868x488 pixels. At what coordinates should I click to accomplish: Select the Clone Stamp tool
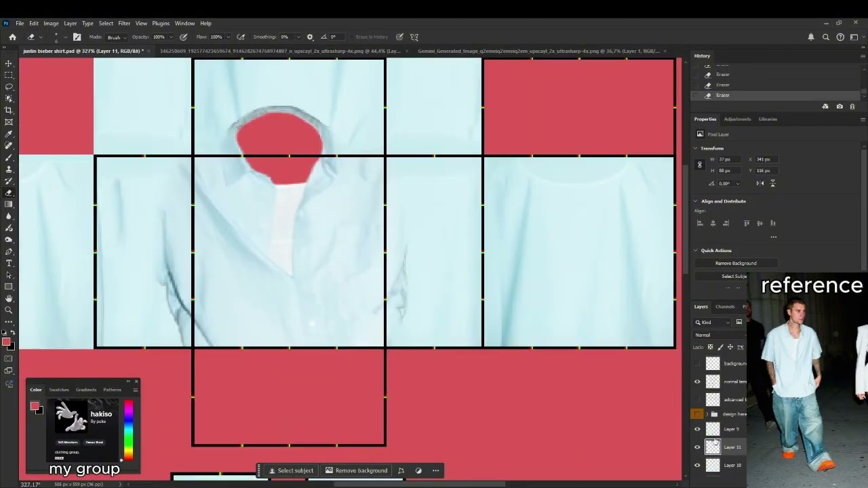pyautogui.click(x=9, y=169)
